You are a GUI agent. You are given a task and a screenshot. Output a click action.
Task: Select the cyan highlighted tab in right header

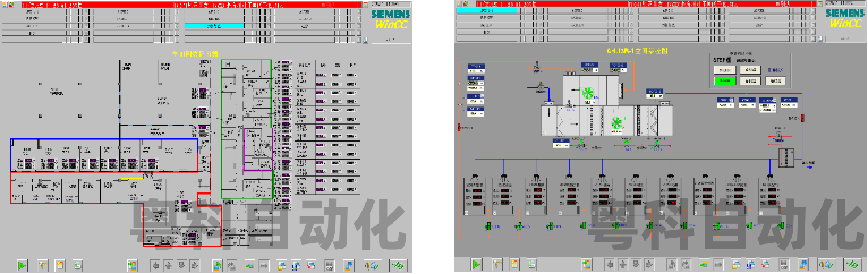click(486, 11)
